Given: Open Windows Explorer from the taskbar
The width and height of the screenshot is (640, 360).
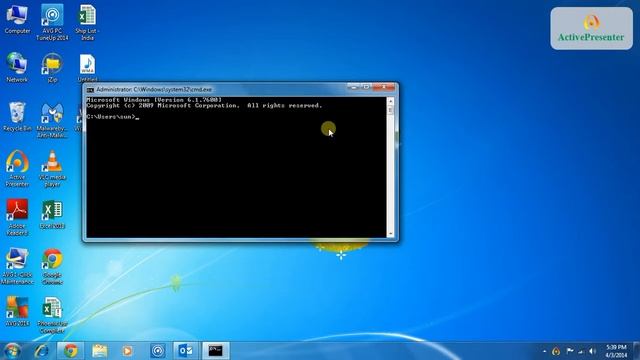Looking at the screenshot, I should click(99, 351).
